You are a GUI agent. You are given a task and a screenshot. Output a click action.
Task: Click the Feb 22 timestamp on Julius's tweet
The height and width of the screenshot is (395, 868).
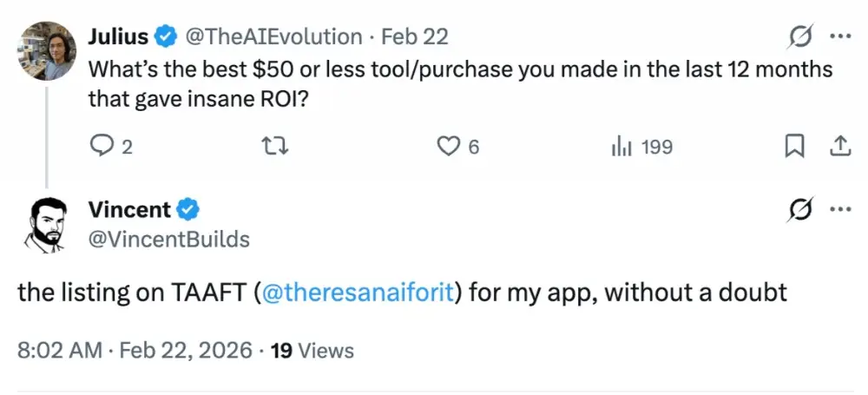[415, 36]
